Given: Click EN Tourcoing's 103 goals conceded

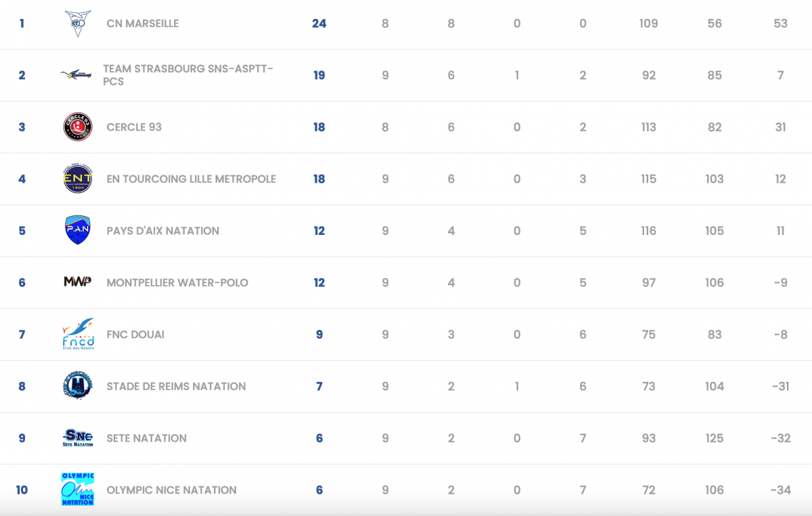Looking at the screenshot, I should (715, 179).
